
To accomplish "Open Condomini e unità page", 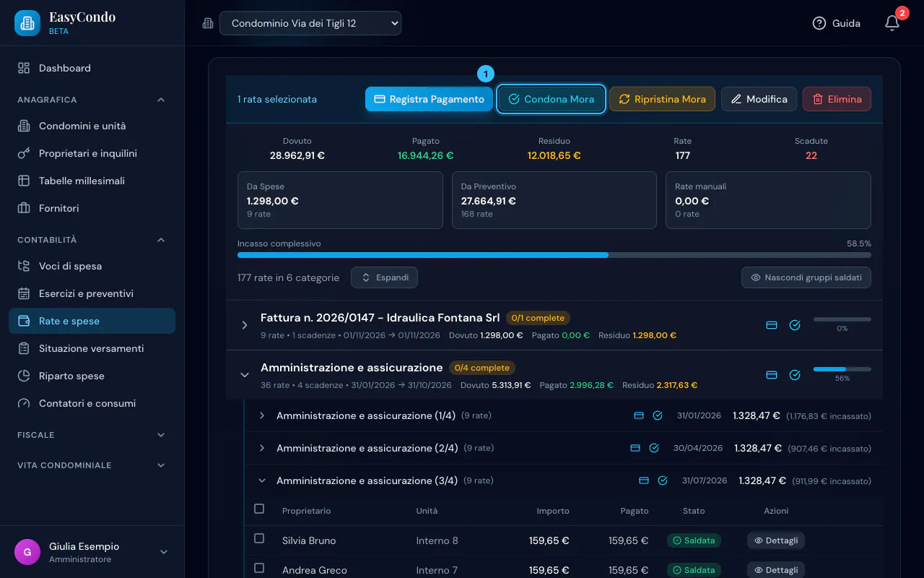I will (x=92, y=126).
